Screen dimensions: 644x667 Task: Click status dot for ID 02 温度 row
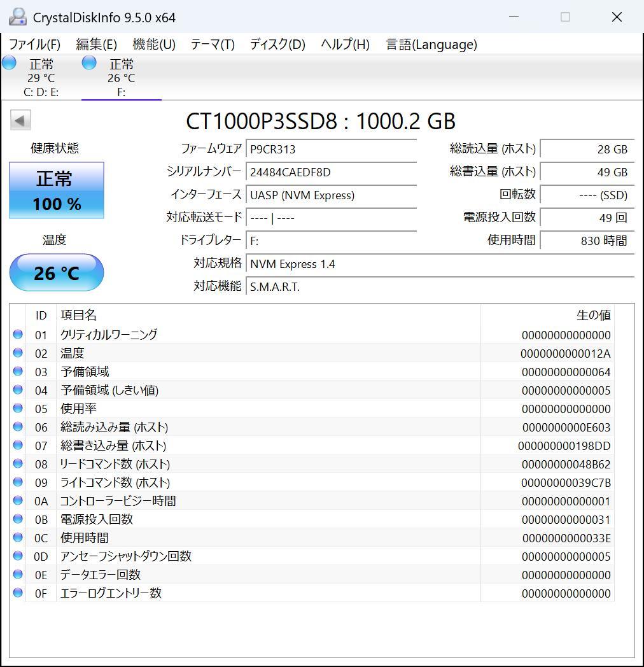coord(18,353)
